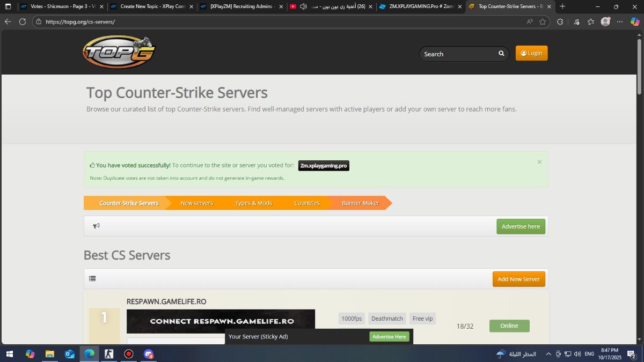Add this page to favorites with star icon
Image resolution: width=644 pixels, height=362 pixels.
tap(543, 22)
